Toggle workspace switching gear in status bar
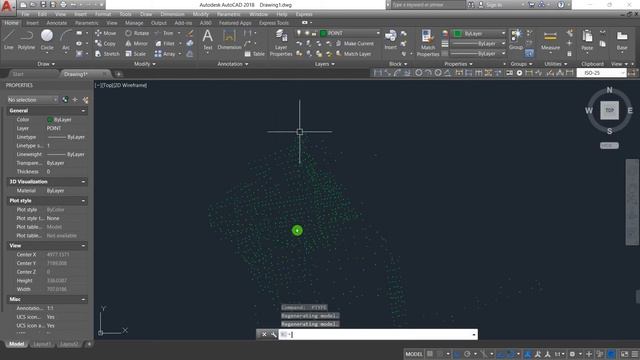 [x=572, y=354]
